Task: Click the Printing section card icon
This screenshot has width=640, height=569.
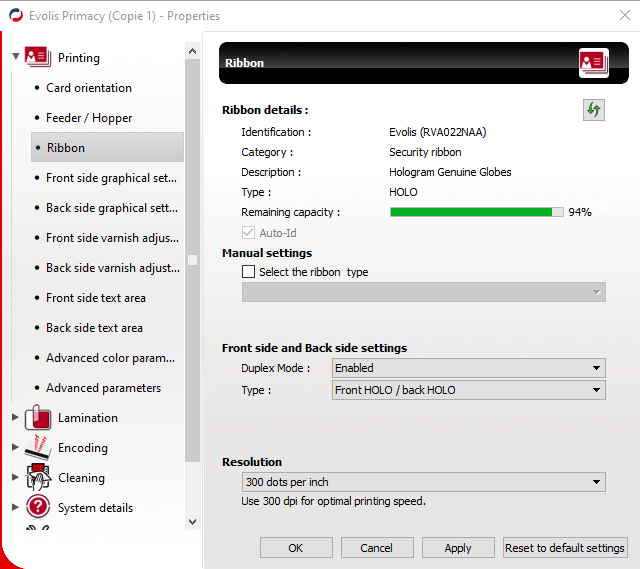Action: pos(38,57)
